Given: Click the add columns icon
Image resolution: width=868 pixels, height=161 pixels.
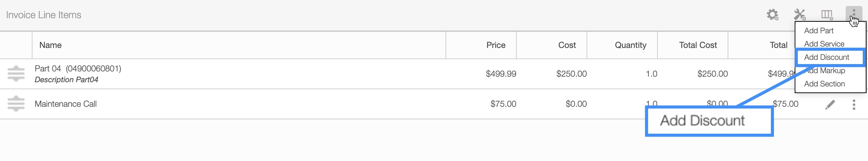Looking at the screenshot, I should pos(827,15).
